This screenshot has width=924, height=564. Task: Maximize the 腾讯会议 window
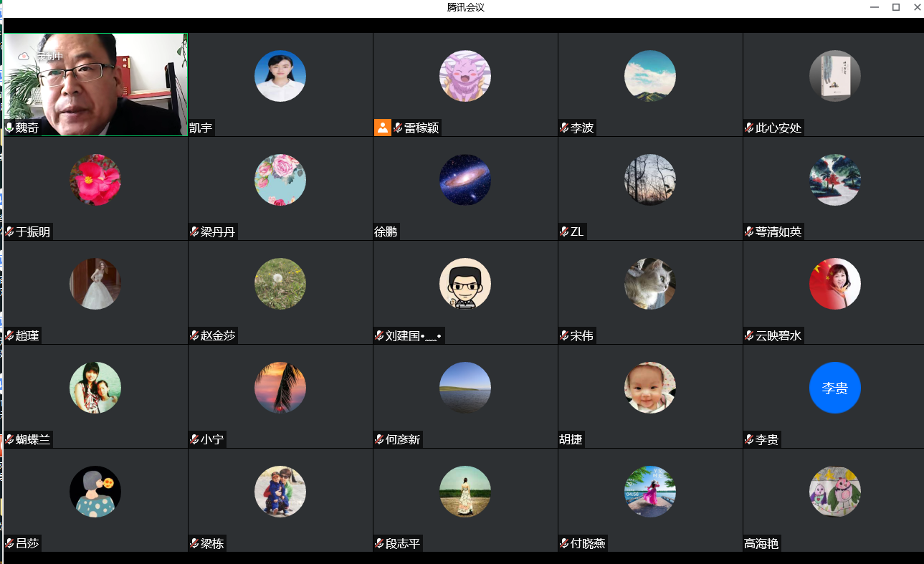896,7
